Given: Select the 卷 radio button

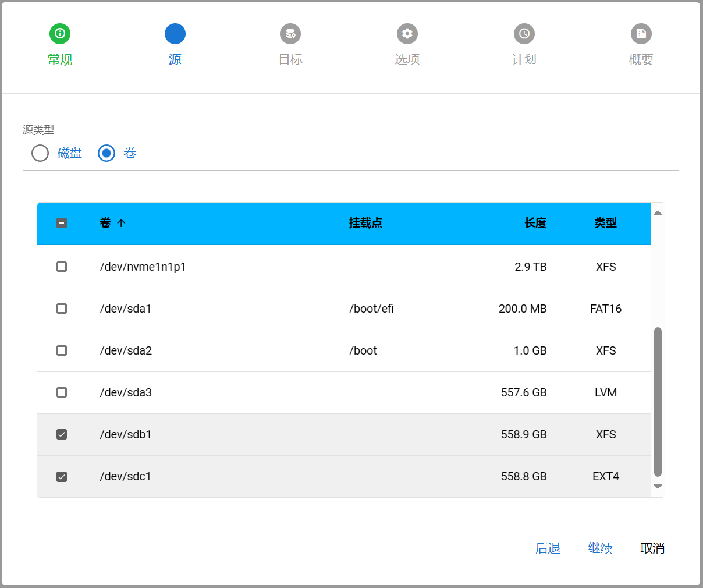Looking at the screenshot, I should [106, 153].
